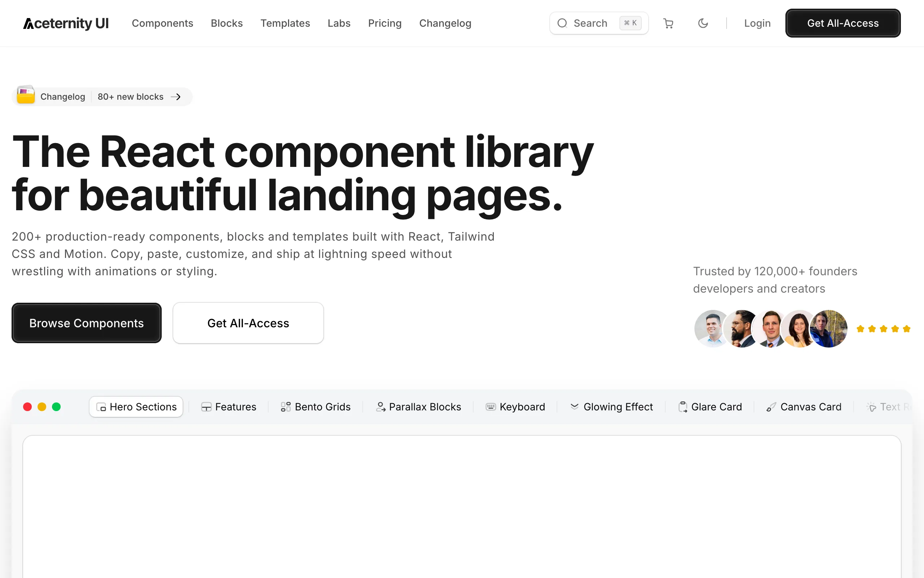Image resolution: width=924 pixels, height=578 pixels.
Task: Click the third avatar, man in suit
Action: click(x=771, y=329)
